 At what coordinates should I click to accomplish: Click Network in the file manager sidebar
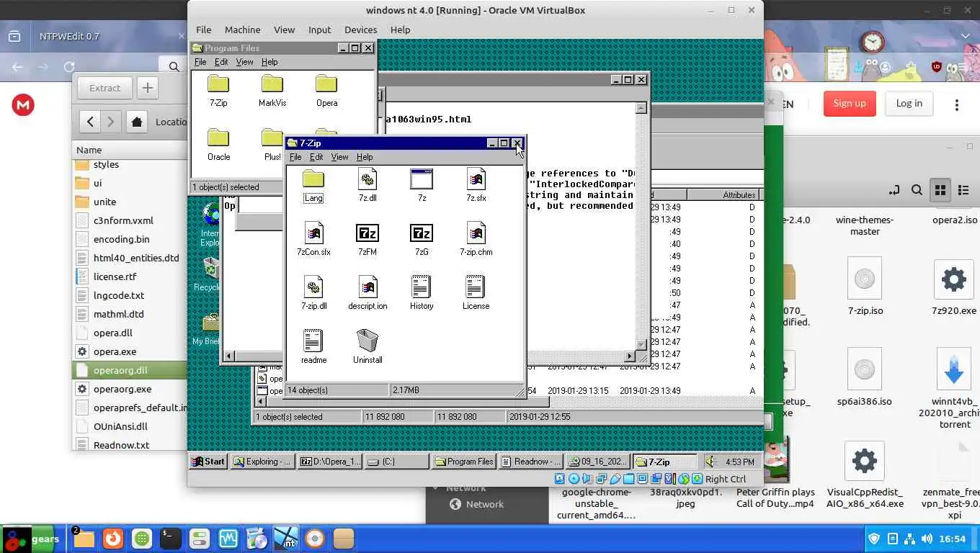484,504
